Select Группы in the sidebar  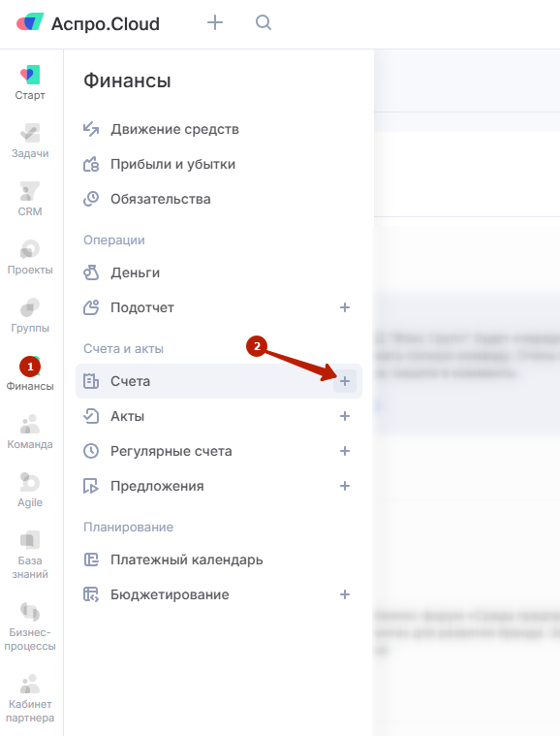tap(30, 315)
